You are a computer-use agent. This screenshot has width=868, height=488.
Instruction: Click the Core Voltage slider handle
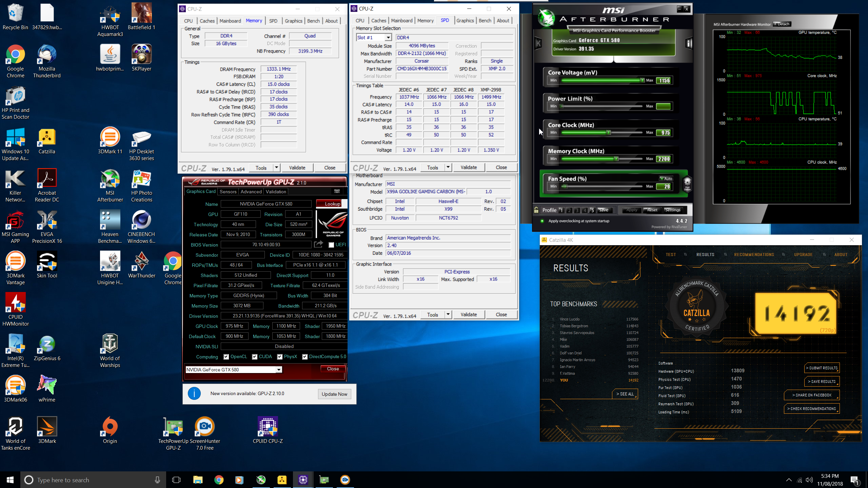pyautogui.click(x=642, y=80)
